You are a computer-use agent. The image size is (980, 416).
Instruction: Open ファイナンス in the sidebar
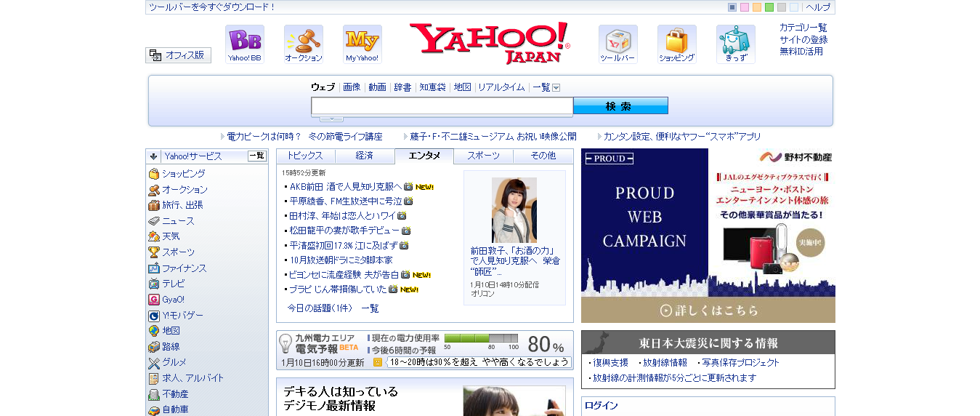click(x=184, y=268)
